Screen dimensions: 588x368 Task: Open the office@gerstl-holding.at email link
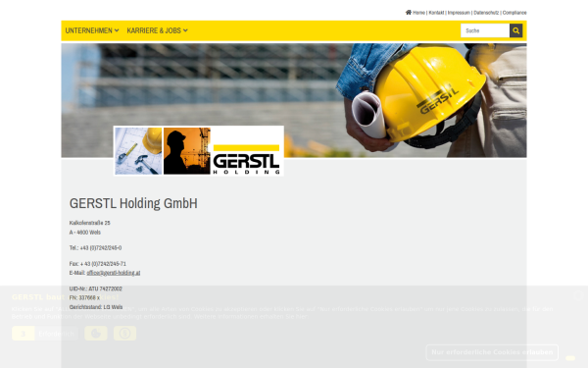point(114,273)
